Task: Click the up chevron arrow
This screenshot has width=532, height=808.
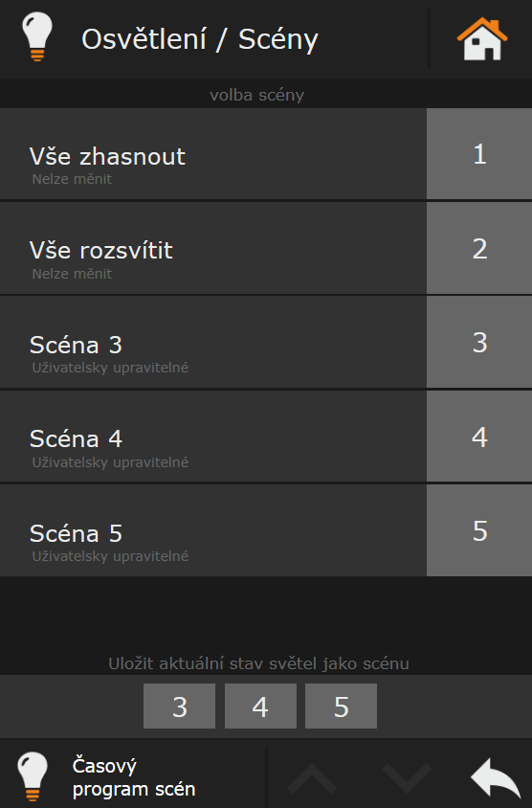Action: (312, 778)
